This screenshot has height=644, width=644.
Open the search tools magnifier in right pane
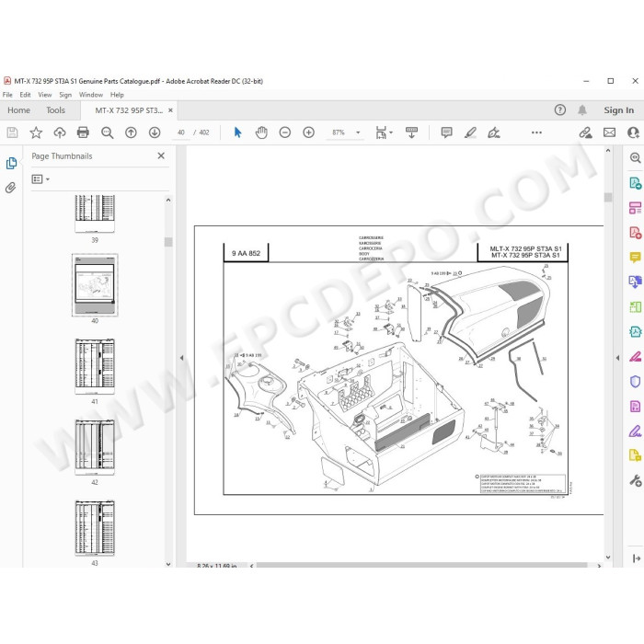click(x=635, y=157)
